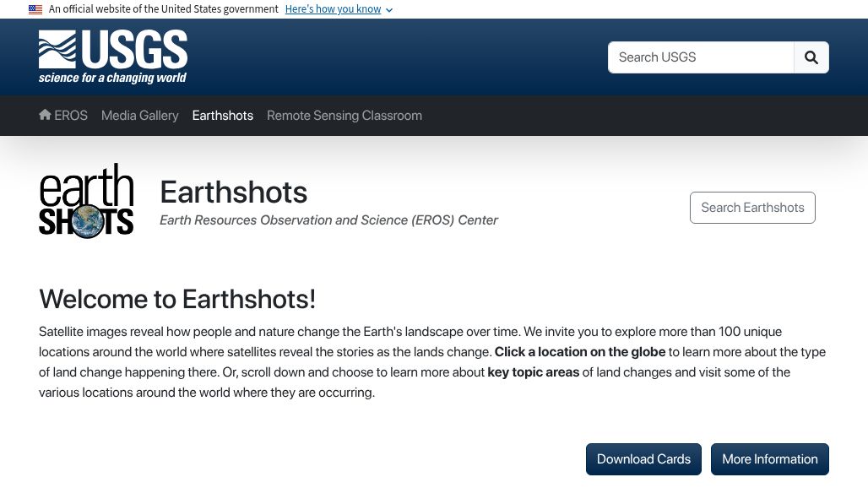Select the highlighted Earthshots nav item
The height and width of the screenshot is (488, 868).
(x=222, y=116)
